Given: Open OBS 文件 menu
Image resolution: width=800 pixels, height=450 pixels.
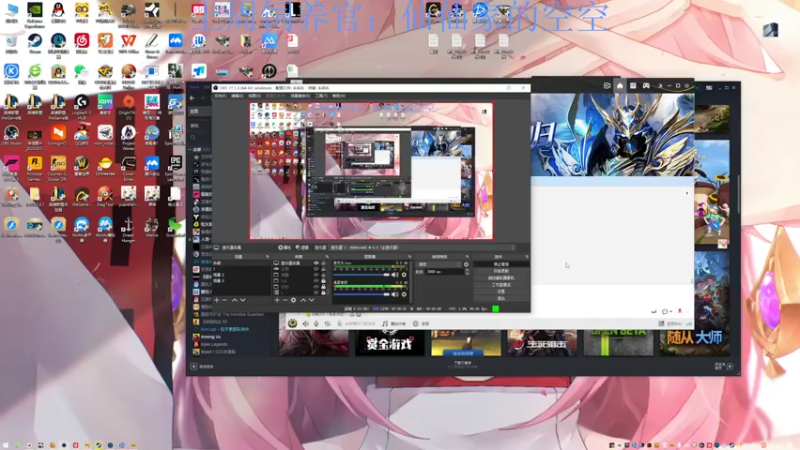Looking at the screenshot, I should click(x=220, y=96).
